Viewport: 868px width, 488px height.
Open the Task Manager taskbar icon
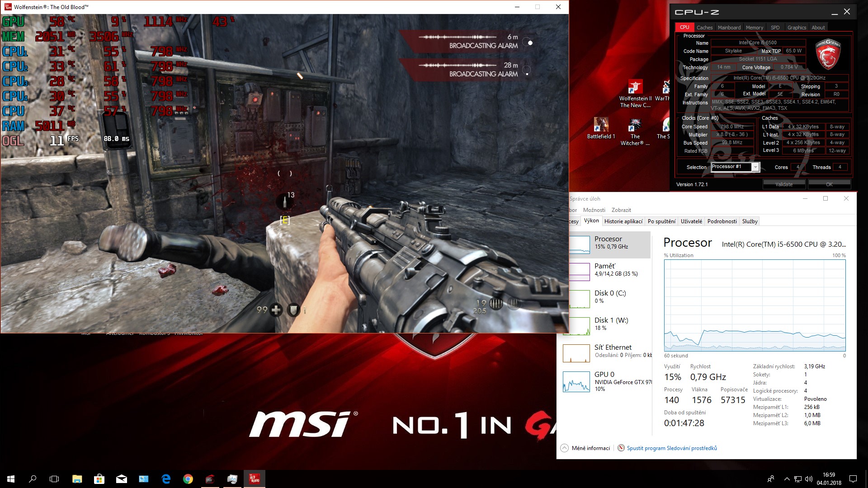point(232,479)
